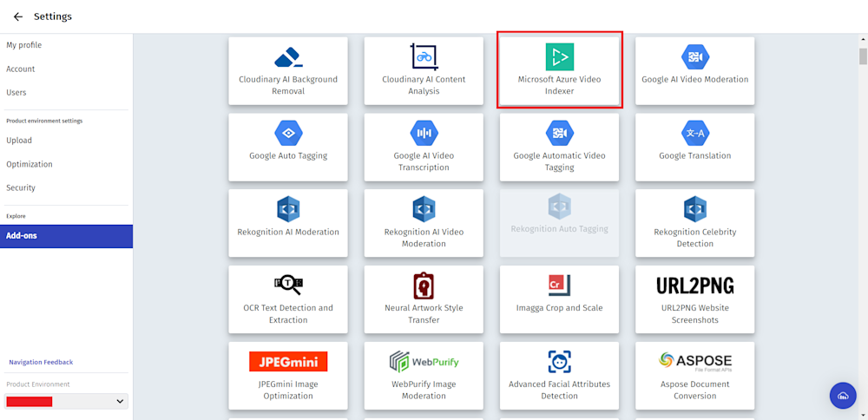Click the Google Auto Tagging icon

coord(288,133)
